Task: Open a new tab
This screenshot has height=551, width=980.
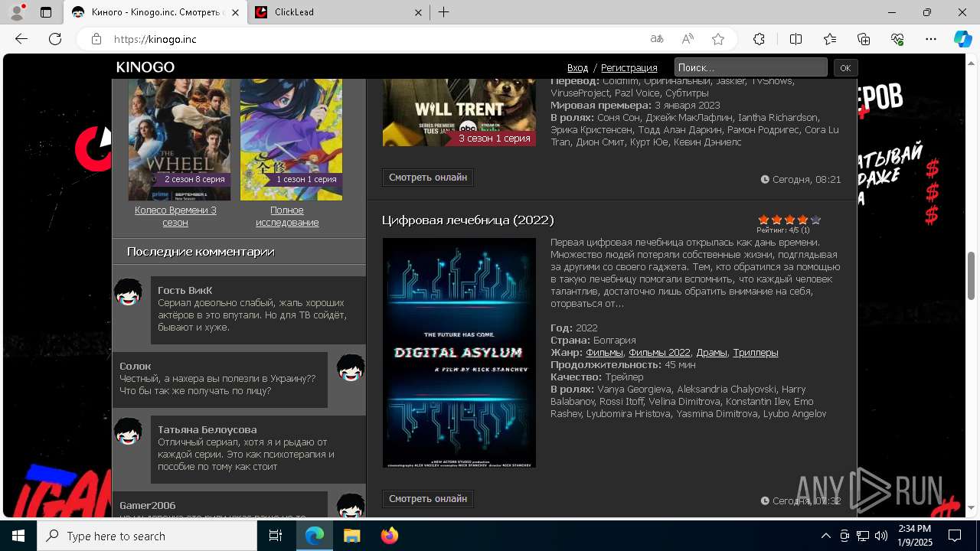Action: pyautogui.click(x=444, y=12)
